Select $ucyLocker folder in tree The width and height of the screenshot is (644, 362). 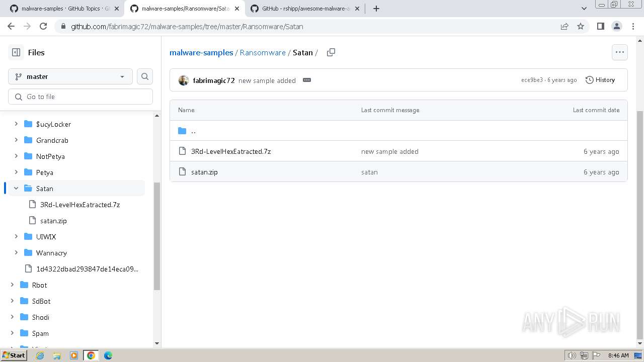53,124
